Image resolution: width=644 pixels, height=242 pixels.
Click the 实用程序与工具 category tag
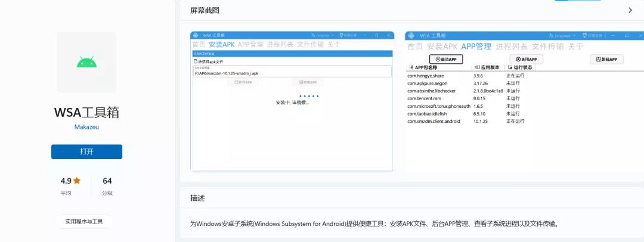pyautogui.click(x=84, y=222)
